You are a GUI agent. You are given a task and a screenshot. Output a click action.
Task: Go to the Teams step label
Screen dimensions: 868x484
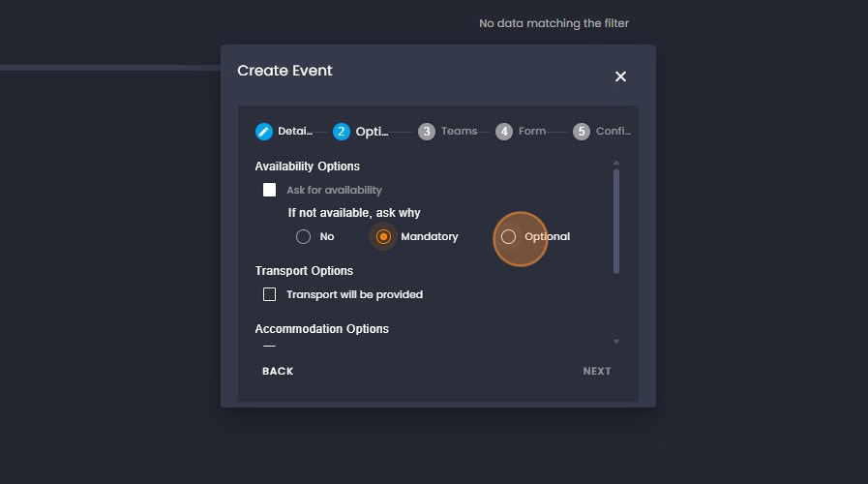[x=459, y=132]
